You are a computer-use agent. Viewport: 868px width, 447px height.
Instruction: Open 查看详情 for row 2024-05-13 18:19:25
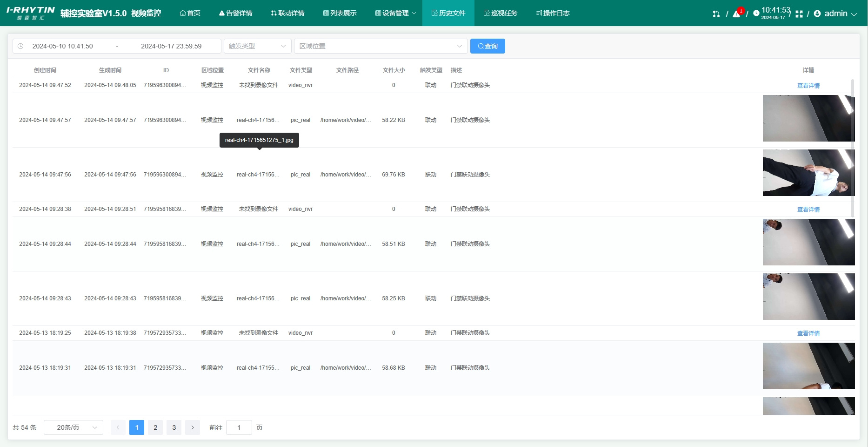tap(808, 333)
